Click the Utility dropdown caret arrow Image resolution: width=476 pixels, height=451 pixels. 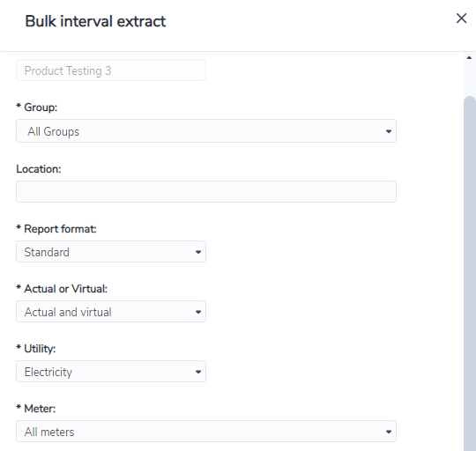198,372
